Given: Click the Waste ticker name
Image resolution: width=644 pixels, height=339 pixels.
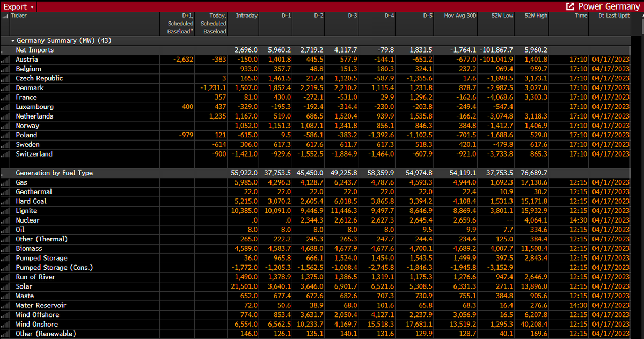Looking at the screenshot, I should coord(25,296).
